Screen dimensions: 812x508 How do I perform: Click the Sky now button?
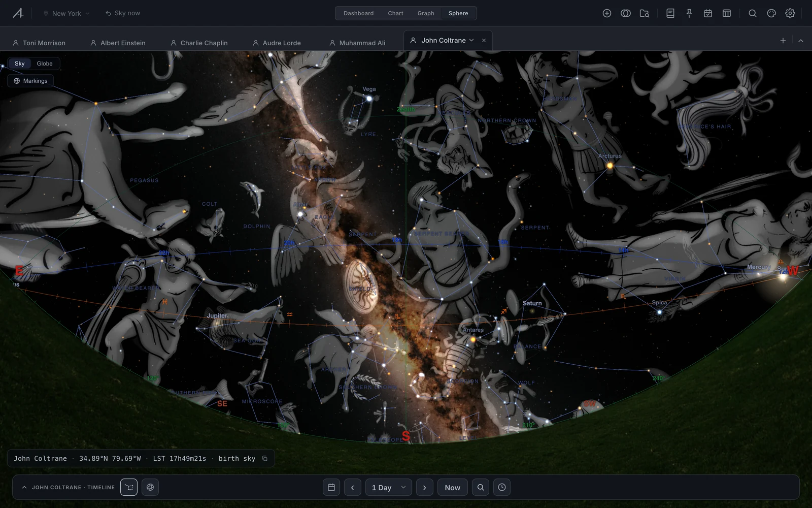coord(123,13)
